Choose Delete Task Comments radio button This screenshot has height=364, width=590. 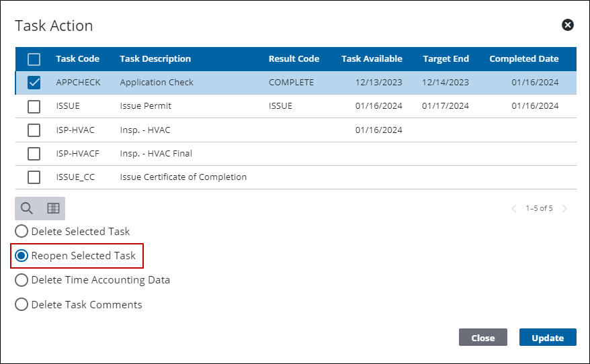[x=22, y=305]
